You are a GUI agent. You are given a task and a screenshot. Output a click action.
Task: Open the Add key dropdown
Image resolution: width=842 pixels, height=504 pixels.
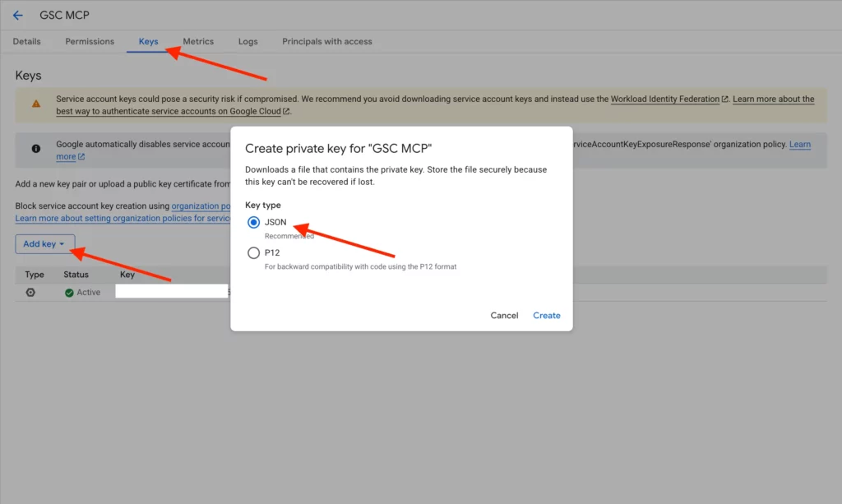[44, 244]
